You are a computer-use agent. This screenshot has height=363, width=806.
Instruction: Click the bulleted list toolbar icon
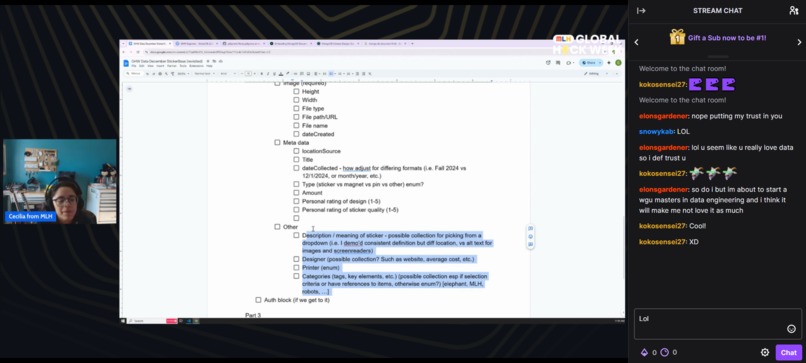pyautogui.click(x=340, y=74)
